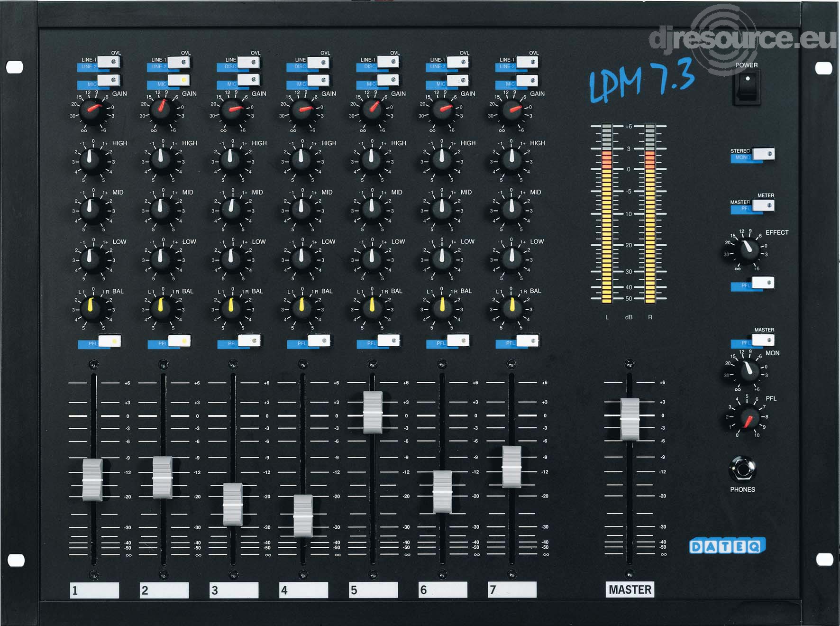Toggle channel 2 MIC switch
Image resolution: width=840 pixels, height=626 pixels.
pyautogui.click(x=178, y=80)
